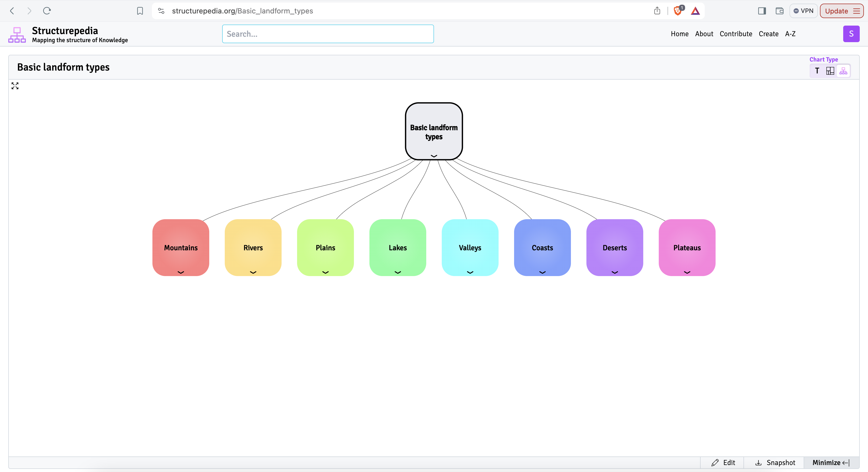Expand the Mountains node chevron
Image resolution: width=868 pixels, height=472 pixels.
point(181,272)
